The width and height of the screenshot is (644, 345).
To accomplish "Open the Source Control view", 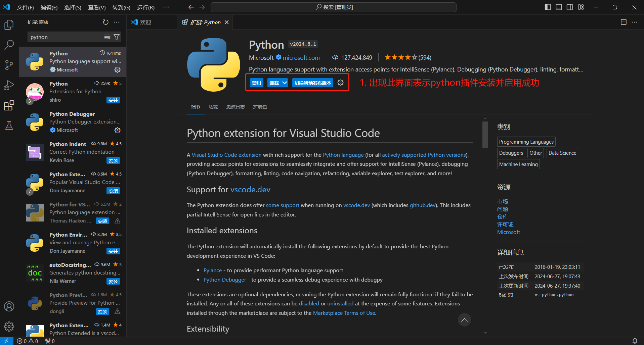I will point(9,65).
